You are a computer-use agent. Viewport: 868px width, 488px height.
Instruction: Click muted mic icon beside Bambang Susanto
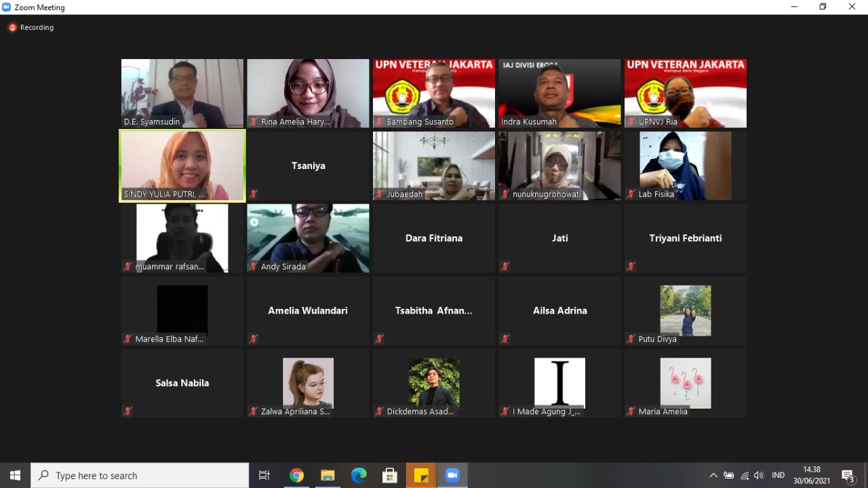click(379, 122)
